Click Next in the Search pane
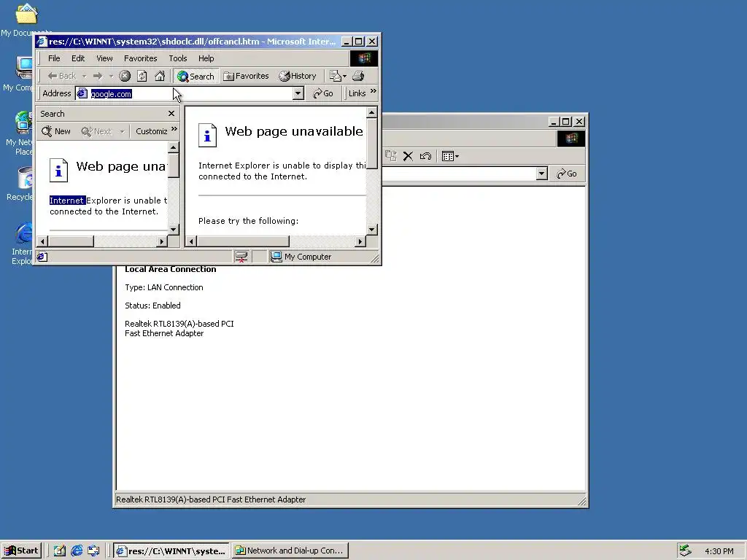Screen dimensions: 747x560 click(96, 131)
